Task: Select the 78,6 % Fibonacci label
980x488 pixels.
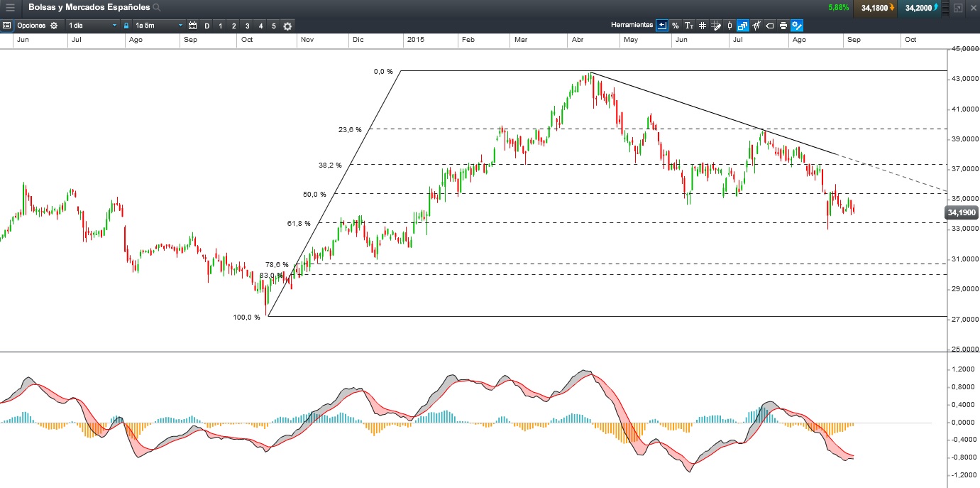Action: 277,264
